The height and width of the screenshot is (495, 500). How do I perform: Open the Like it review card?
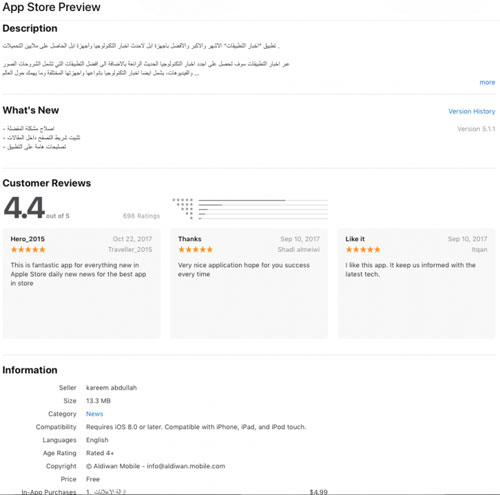[x=417, y=283]
